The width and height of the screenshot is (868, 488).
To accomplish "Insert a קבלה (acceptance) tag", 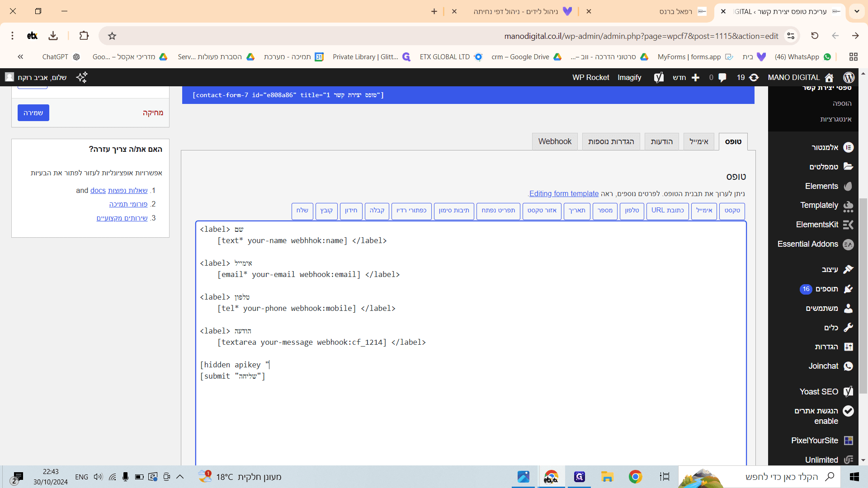I will tap(377, 211).
